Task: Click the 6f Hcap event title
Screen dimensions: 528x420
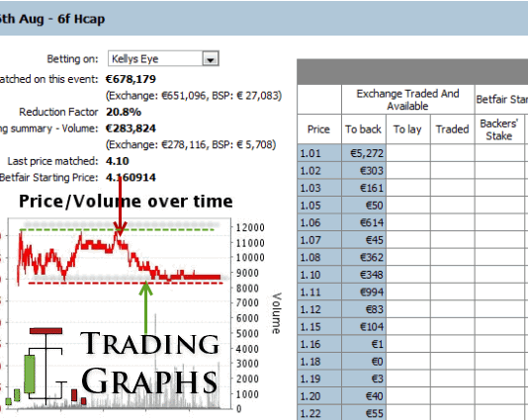Action: point(81,19)
